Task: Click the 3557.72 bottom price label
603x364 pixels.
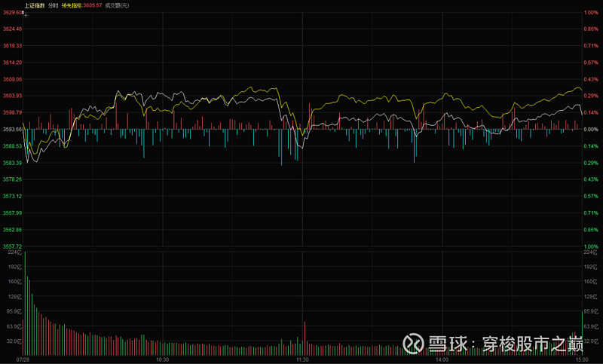Action: click(12, 246)
